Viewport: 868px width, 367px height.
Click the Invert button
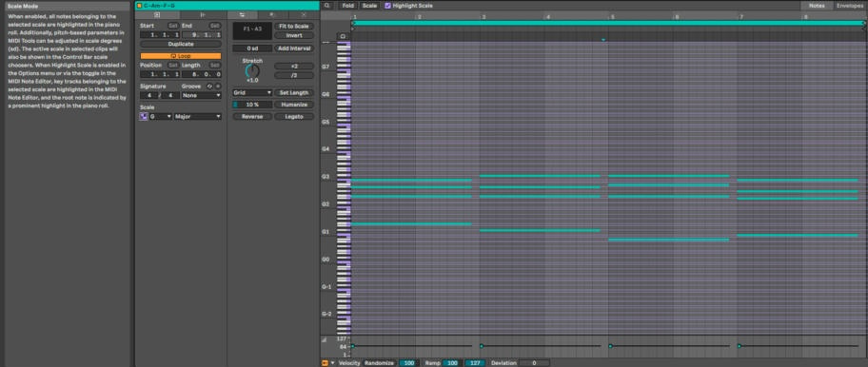click(x=294, y=35)
